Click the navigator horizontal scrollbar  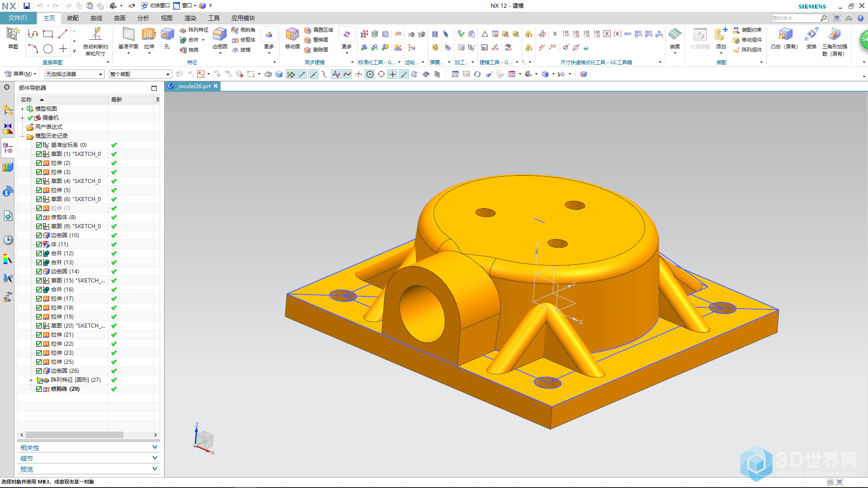tap(75, 435)
